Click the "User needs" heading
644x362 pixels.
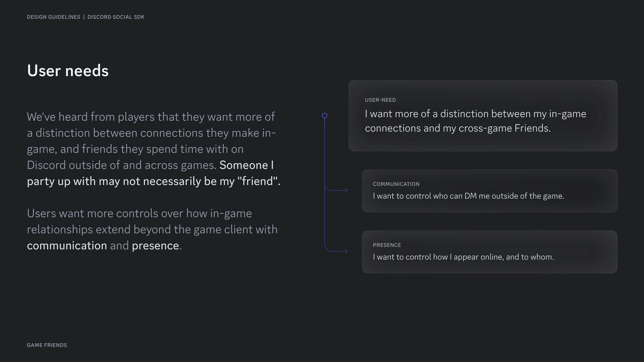[68, 71]
